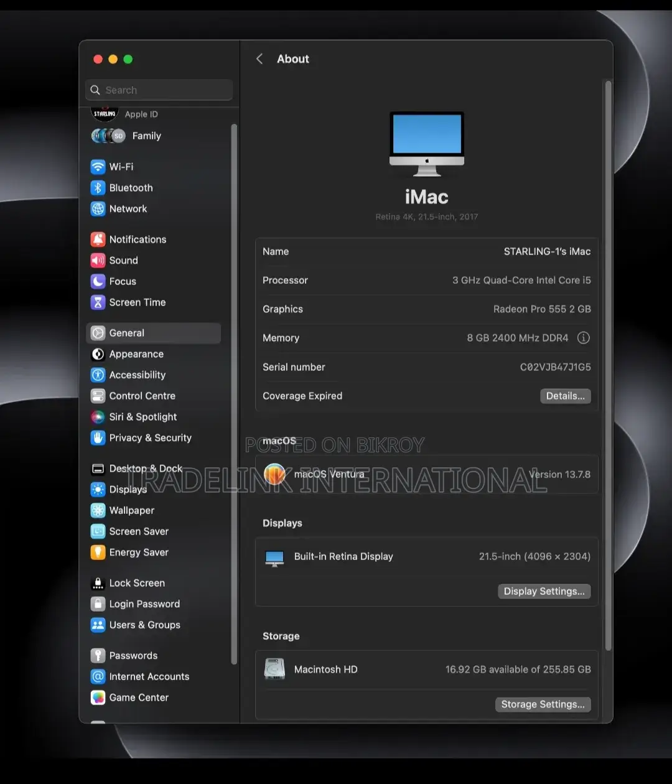Select the Bluetooth icon in sidebar
The width and height of the screenshot is (672, 784).
pos(98,188)
